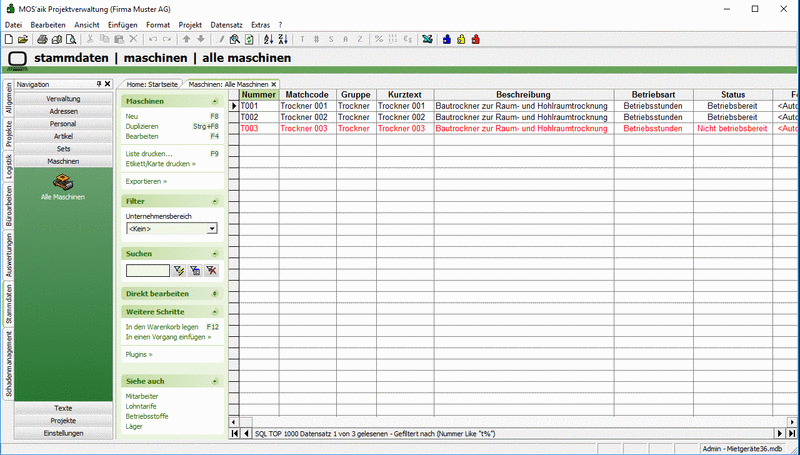The width and height of the screenshot is (800, 455).
Task: Switch to the Home: Startseite tab
Action: point(152,84)
